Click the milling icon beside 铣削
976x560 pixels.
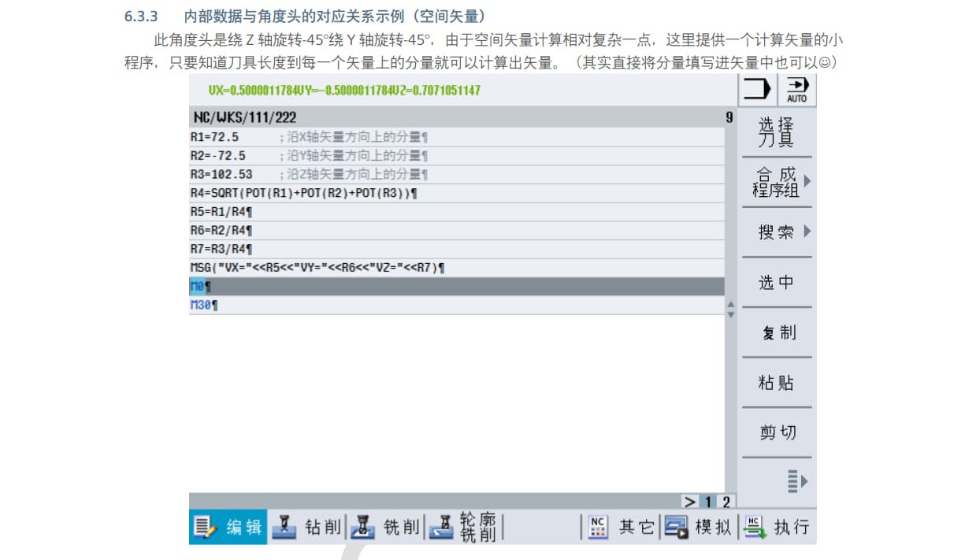(362, 527)
